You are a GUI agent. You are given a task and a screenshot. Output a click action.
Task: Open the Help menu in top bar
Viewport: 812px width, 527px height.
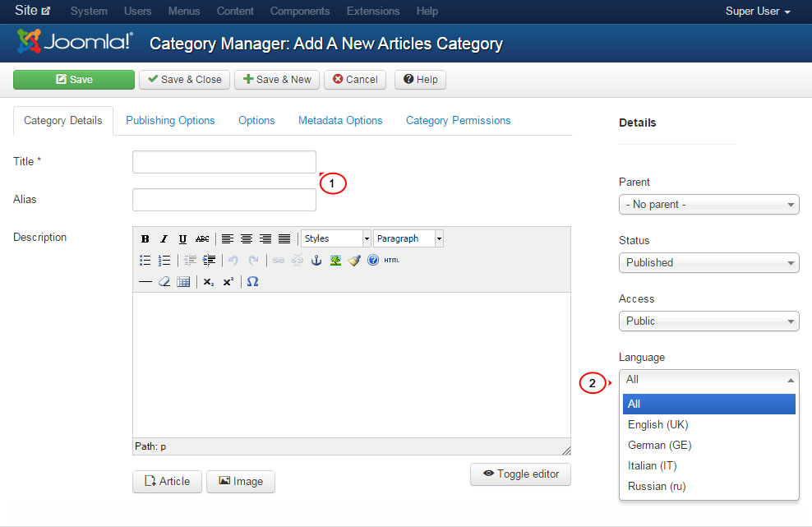coord(427,11)
